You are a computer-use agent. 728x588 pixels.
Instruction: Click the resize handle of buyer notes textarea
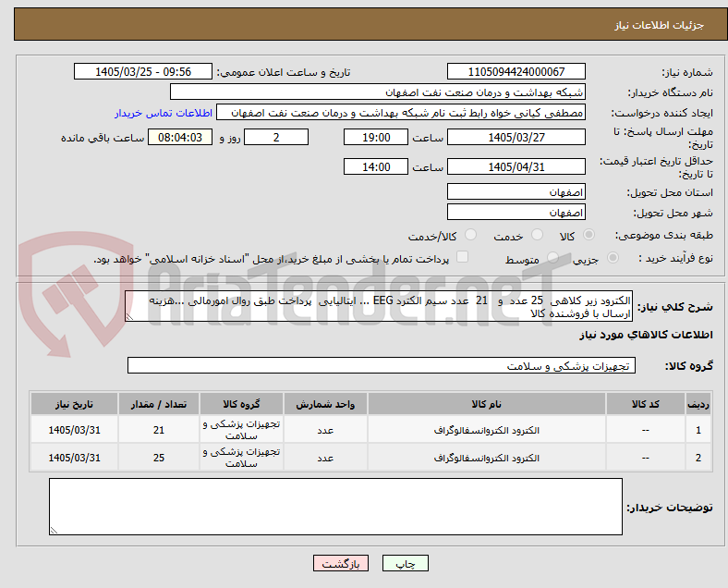pyautogui.click(x=55, y=530)
